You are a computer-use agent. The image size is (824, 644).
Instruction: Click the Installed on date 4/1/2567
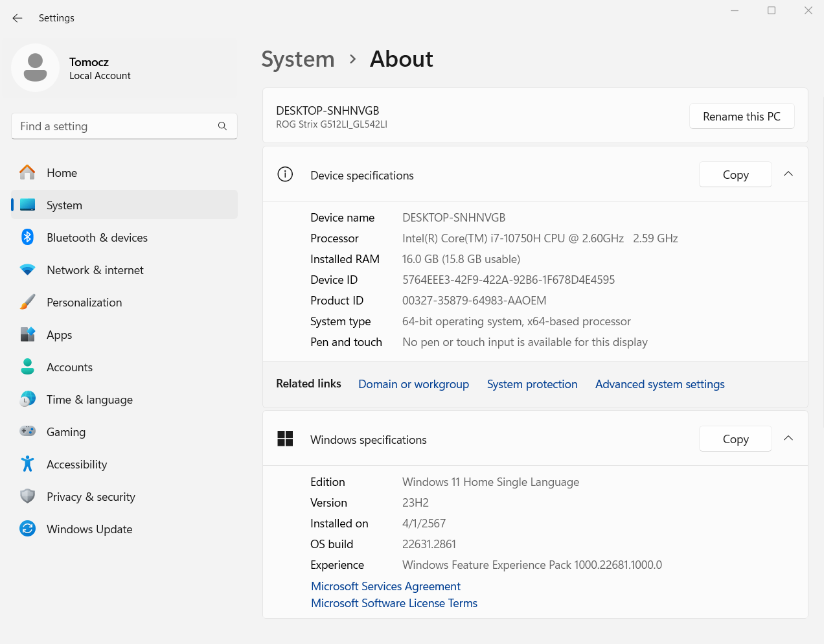tap(424, 523)
